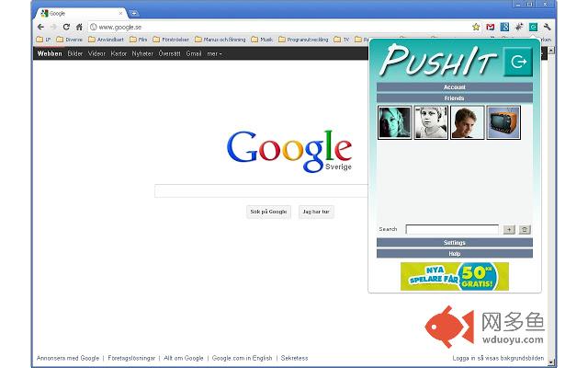Bookmark this page with the star icon

(x=476, y=27)
